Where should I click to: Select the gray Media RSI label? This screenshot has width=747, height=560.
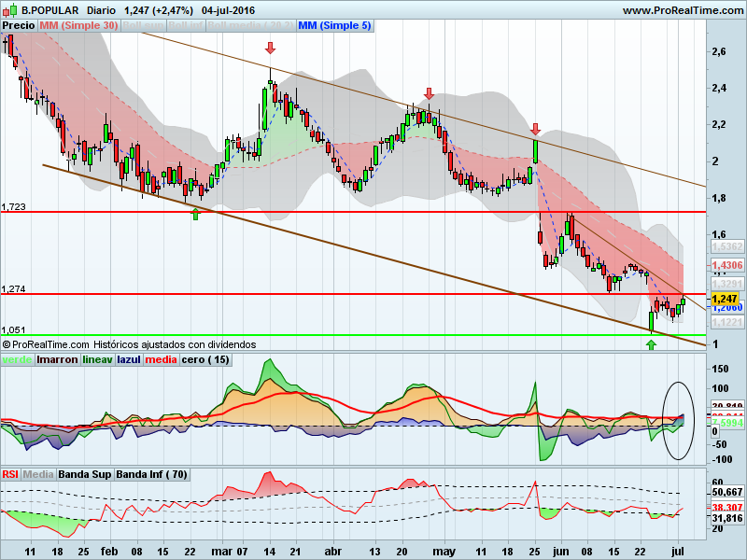coord(38,474)
